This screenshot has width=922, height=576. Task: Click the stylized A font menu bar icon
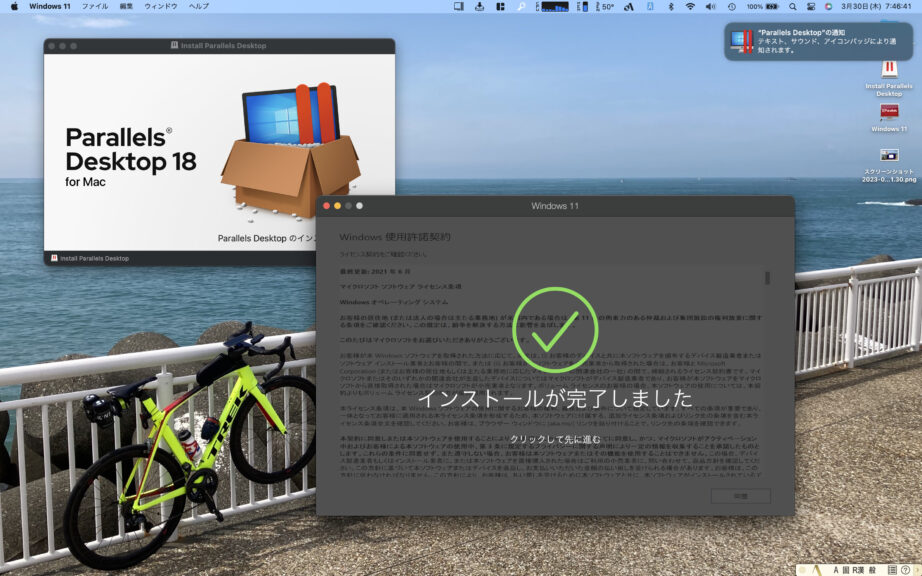click(x=629, y=6)
